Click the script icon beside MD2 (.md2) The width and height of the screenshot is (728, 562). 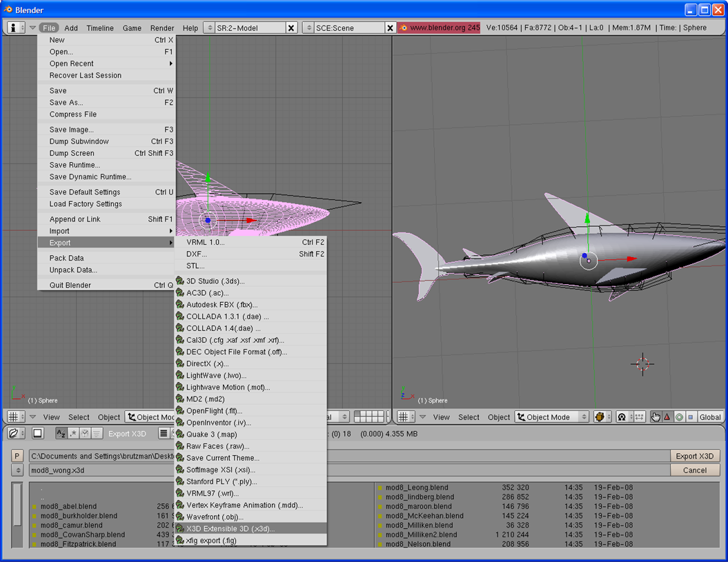[x=180, y=399]
